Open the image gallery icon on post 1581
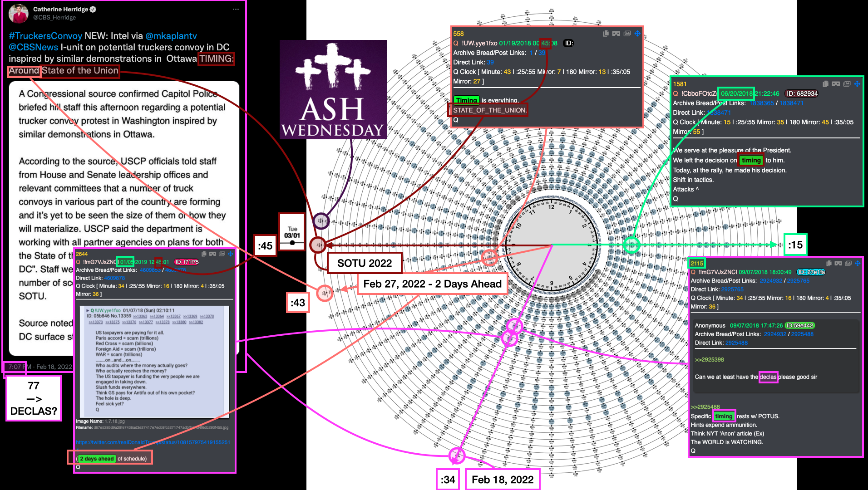This screenshot has width=868, height=490. click(x=847, y=84)
